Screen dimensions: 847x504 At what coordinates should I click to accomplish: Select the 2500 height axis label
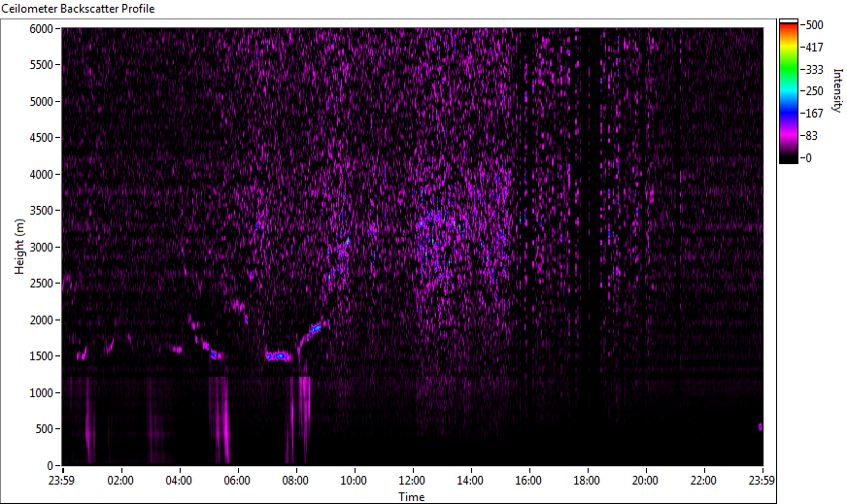41,285
